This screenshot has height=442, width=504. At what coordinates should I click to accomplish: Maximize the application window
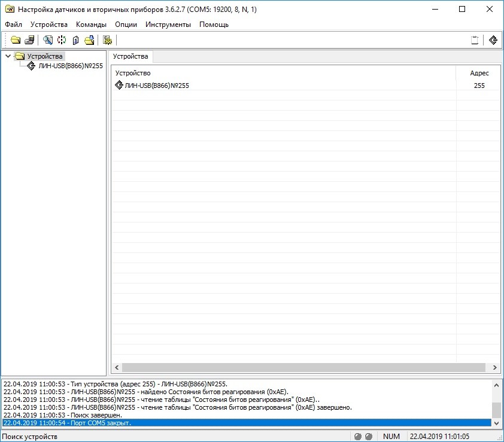[462, 10]
